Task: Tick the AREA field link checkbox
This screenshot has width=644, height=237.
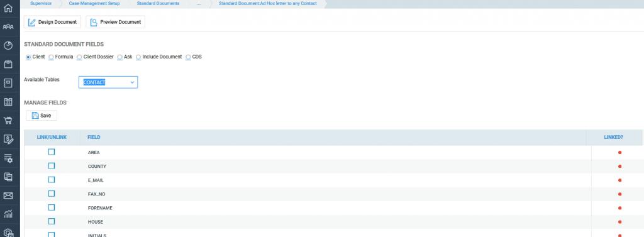Action: (x=52, y=152)
